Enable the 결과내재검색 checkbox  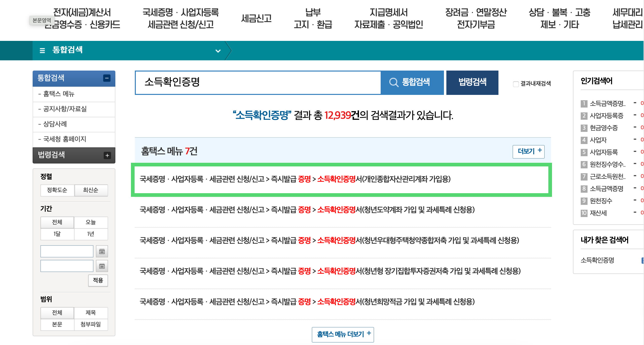(516, 84)
